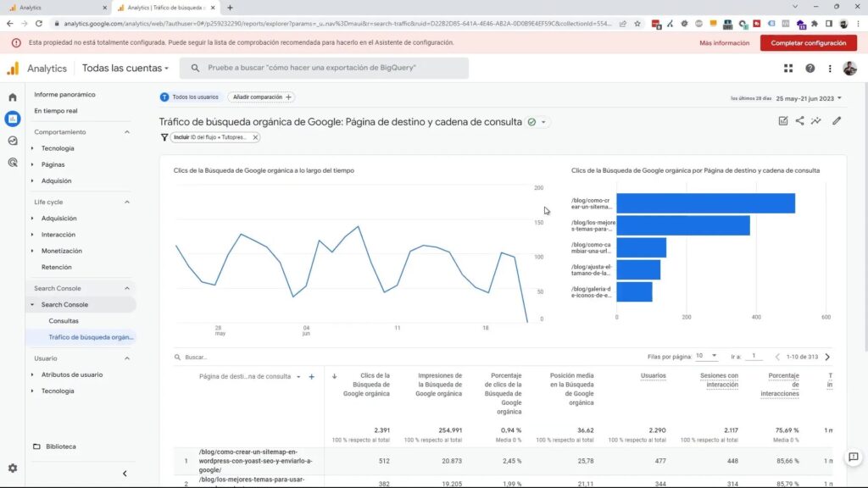The width and height of the screenshot is (868, 488).
Task: Click the table 'Buscar...' field
Action: pyautogui.click(x=196, y=358)
